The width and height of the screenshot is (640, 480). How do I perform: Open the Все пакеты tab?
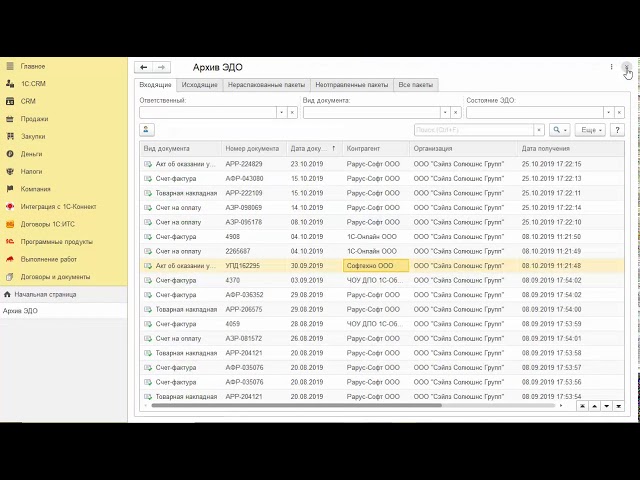[x=416, y=85]
